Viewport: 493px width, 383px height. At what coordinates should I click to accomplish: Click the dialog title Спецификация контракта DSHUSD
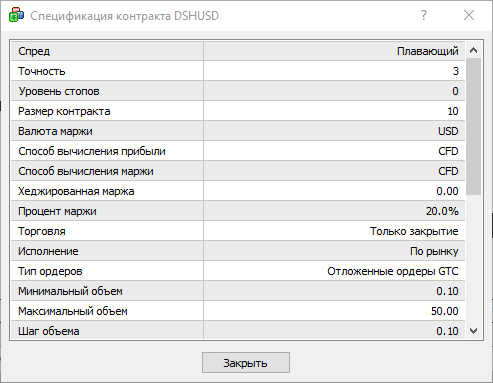[x=124, y=16]
